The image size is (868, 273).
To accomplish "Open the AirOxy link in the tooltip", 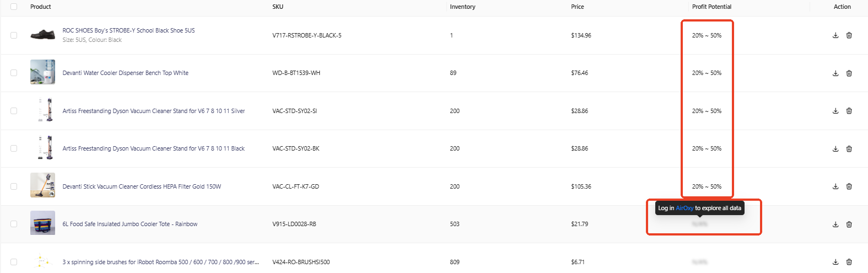I will (684, 208).
